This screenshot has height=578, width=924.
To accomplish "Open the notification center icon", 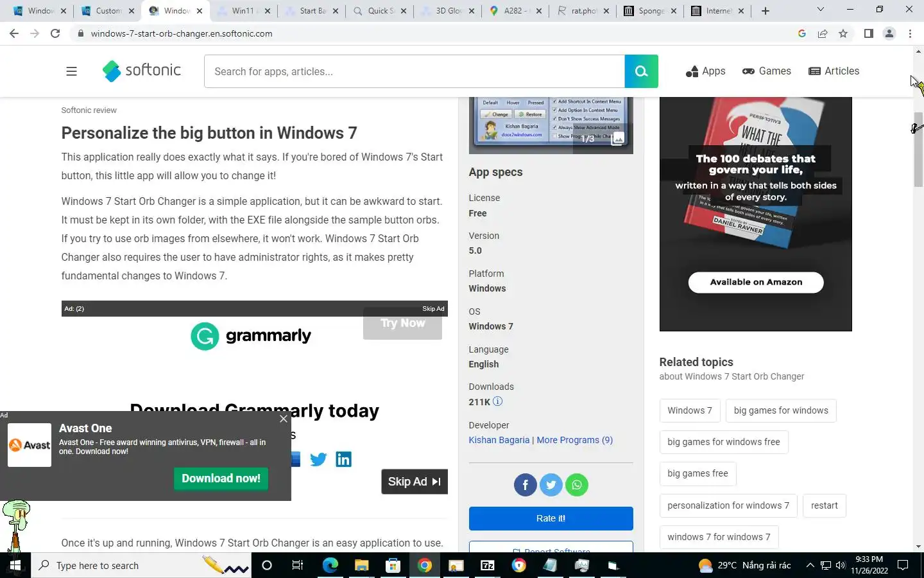I will (x=903, y=565).
